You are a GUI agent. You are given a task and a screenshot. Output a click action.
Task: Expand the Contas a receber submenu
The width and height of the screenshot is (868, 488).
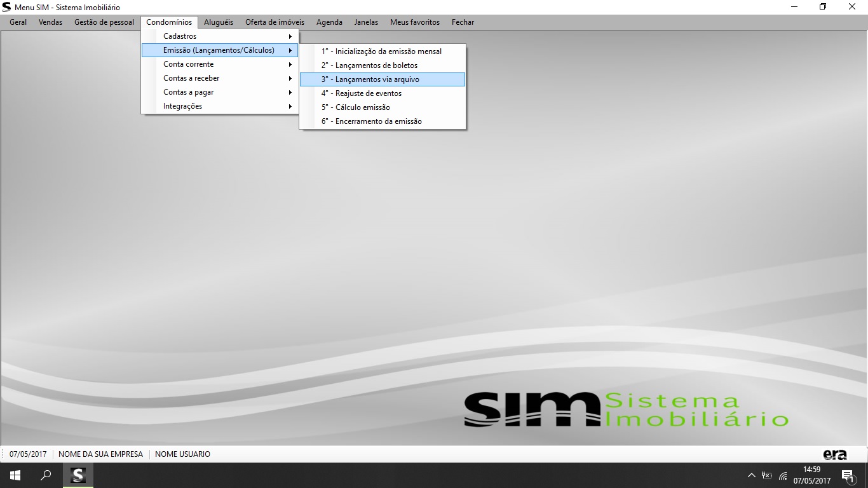220,78
